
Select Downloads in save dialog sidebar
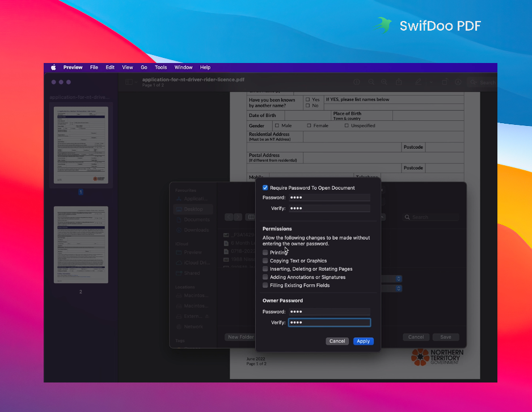(x=193, y=230)
